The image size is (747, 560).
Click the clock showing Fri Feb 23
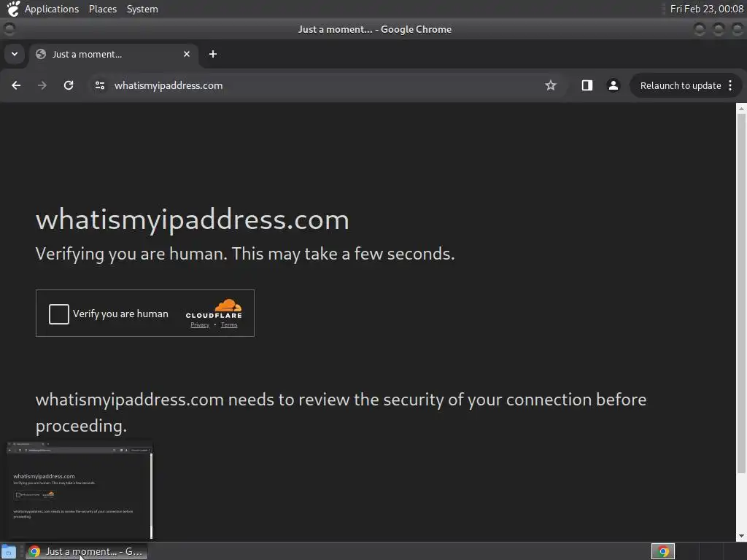coord(706,9)
